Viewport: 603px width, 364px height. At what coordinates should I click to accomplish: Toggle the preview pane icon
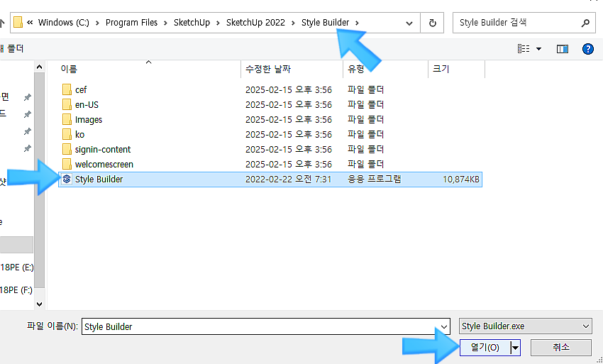pos(563,49)
